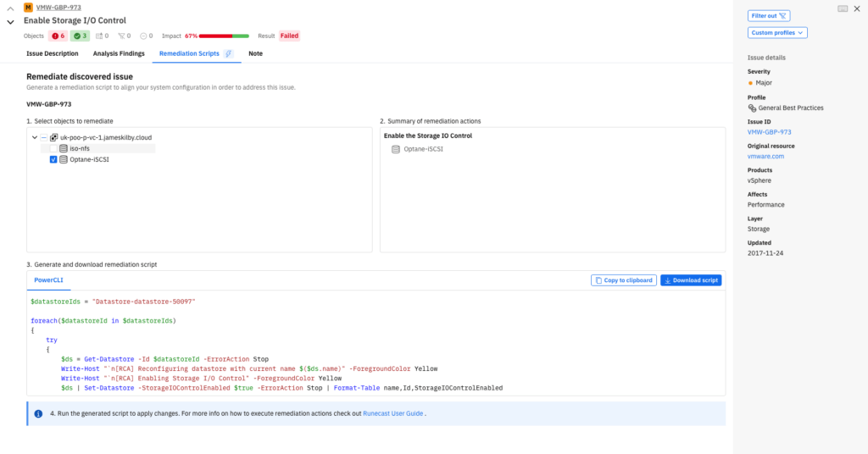The height and width of the screenshot is (454, 868).
Task: Go to previous issue with up chevron
Action: (x=10, y=8)
